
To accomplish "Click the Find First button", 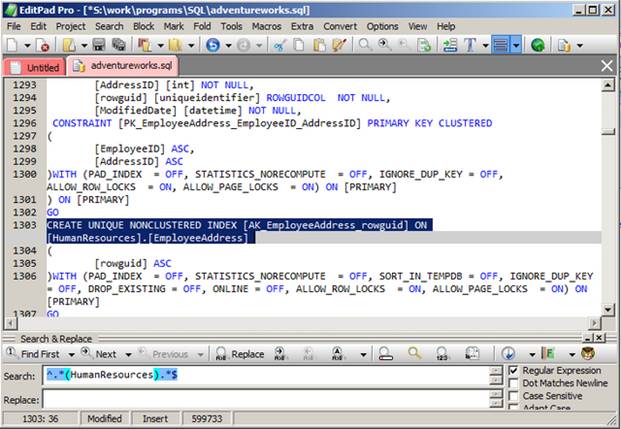I will coord(34,354).
